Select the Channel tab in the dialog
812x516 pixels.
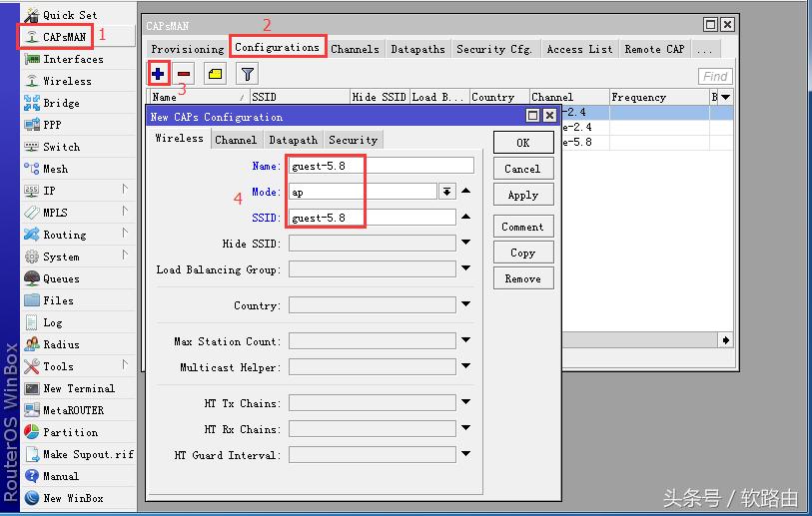(x=236, y=141)
